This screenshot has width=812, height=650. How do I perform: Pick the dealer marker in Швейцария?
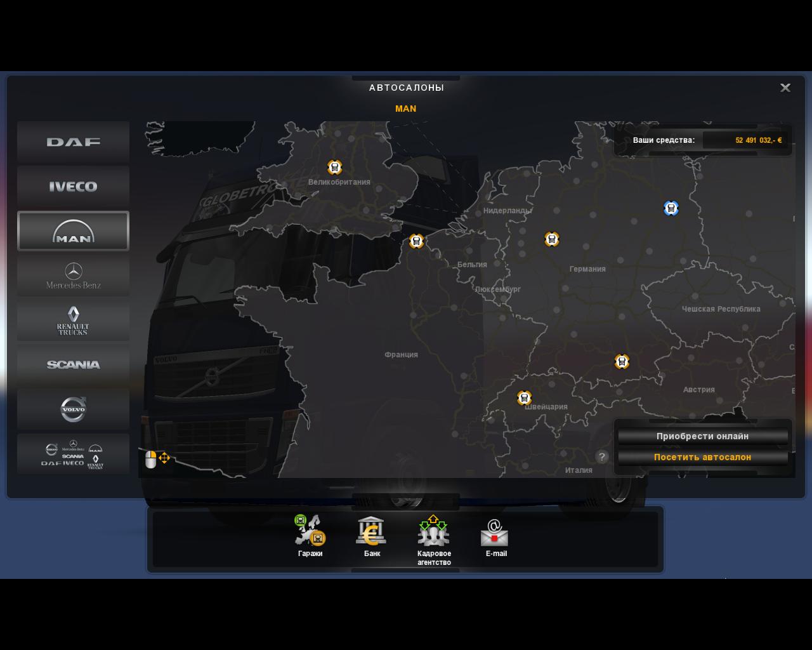tap(524, 398)
